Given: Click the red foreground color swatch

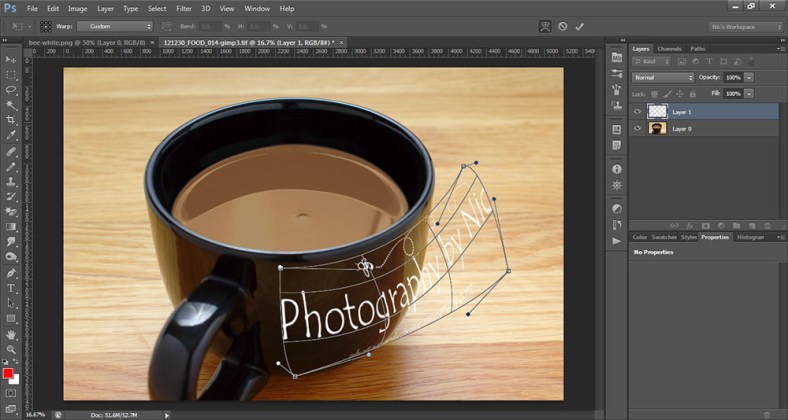Looking at the screenshot, I should (x=8, y=373).
